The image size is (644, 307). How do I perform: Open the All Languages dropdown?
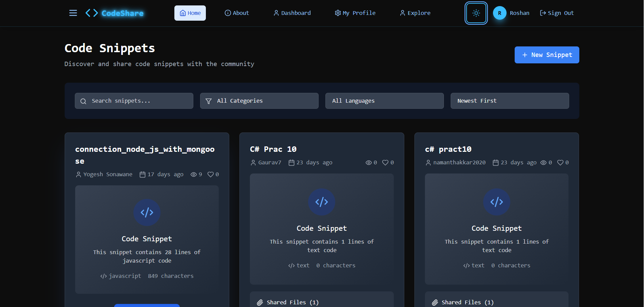(x=384, y=101)
